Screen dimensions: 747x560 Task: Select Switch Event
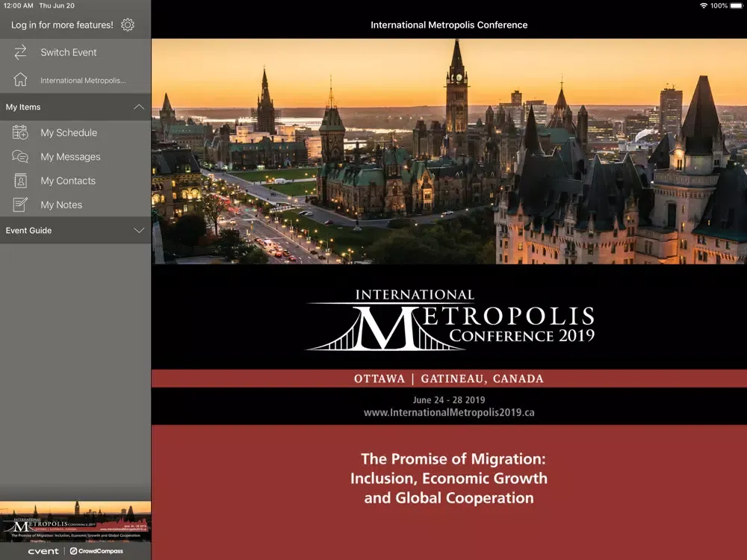tap(75, 52)
